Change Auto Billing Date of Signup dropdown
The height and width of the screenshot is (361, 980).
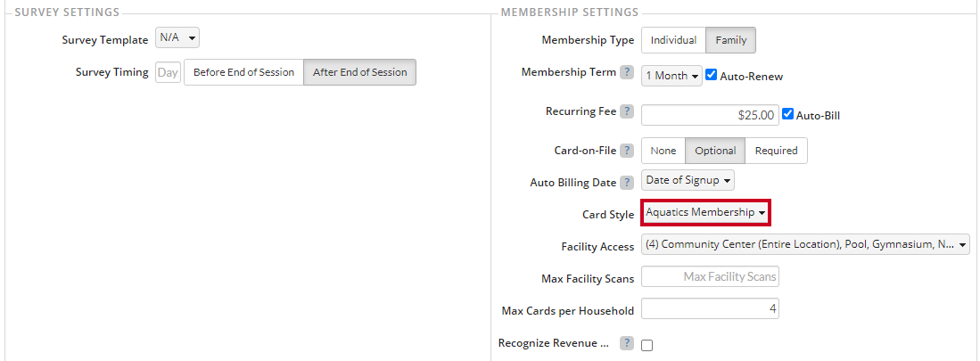tap(688, 180)
